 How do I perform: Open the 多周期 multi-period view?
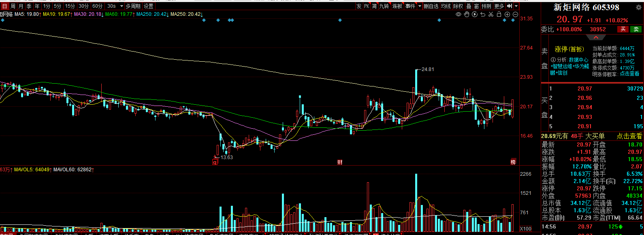133,6
